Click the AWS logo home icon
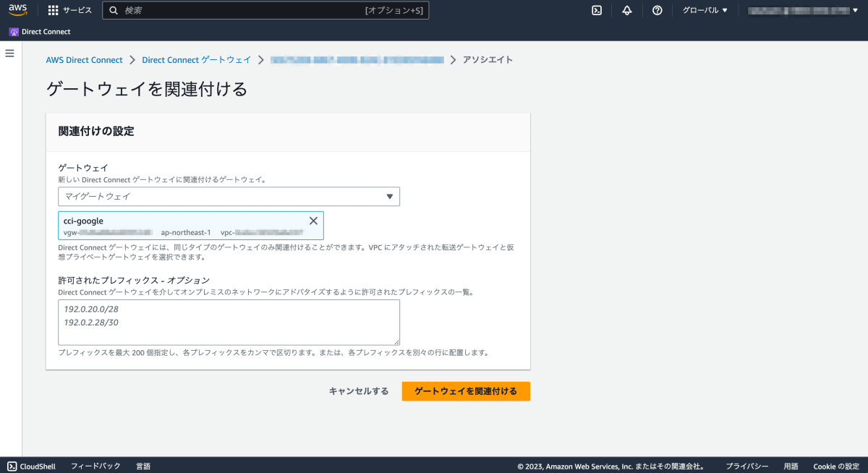This screenshot has height=473, width=868. (x=18, y=10)
